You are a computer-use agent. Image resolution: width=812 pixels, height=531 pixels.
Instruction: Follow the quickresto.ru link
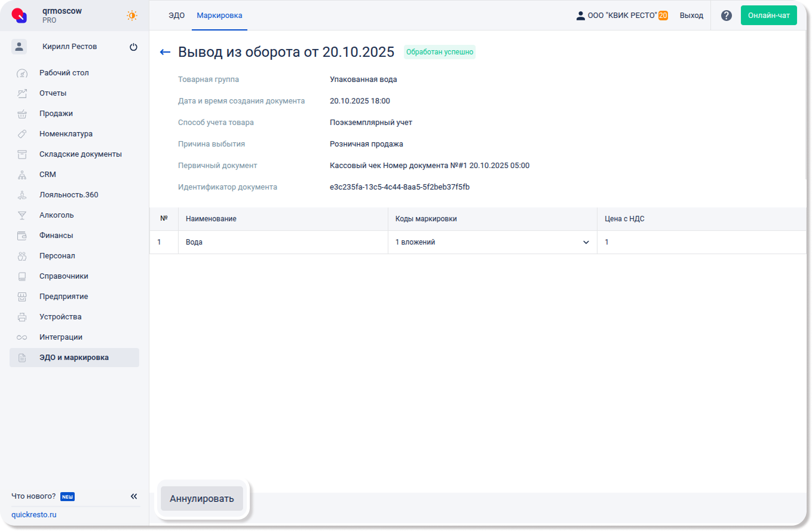pyautogui.click(x=34, y=515)
